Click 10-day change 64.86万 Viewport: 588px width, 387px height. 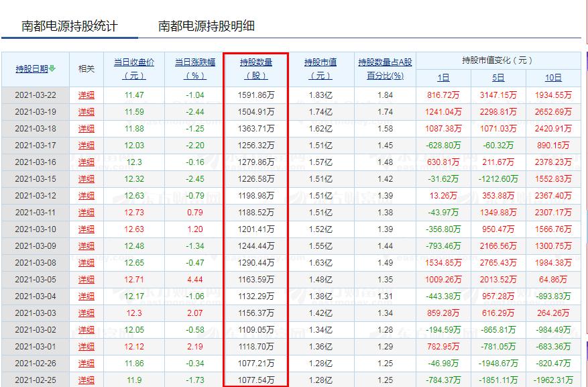coord(553,280)
